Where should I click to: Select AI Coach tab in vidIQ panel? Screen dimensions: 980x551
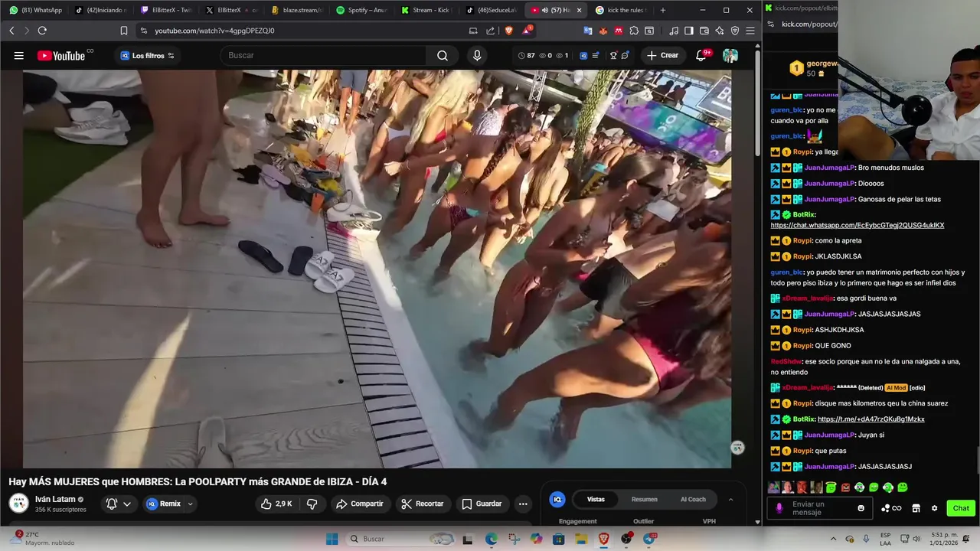point(693,500)
